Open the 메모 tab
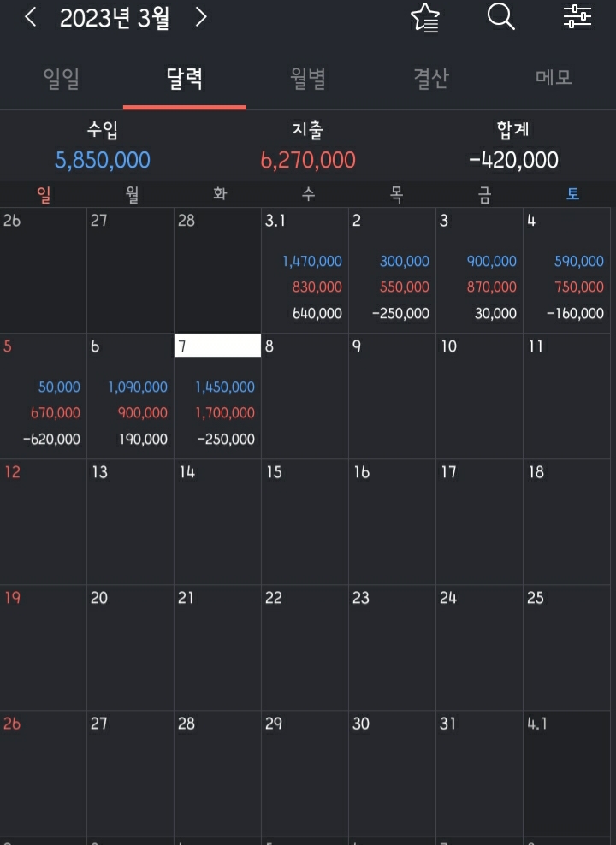 coord(554,78)
